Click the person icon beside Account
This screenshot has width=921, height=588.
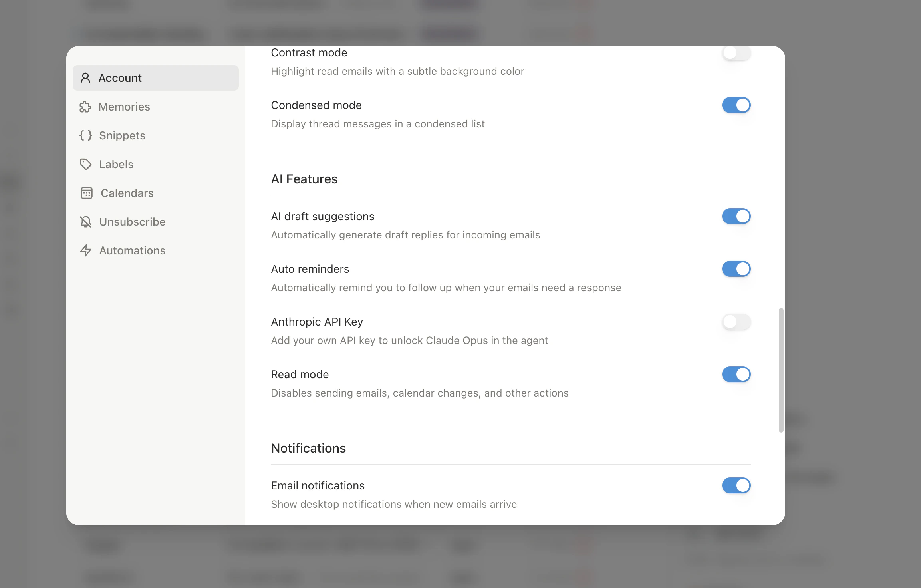[x=86, y=78]
